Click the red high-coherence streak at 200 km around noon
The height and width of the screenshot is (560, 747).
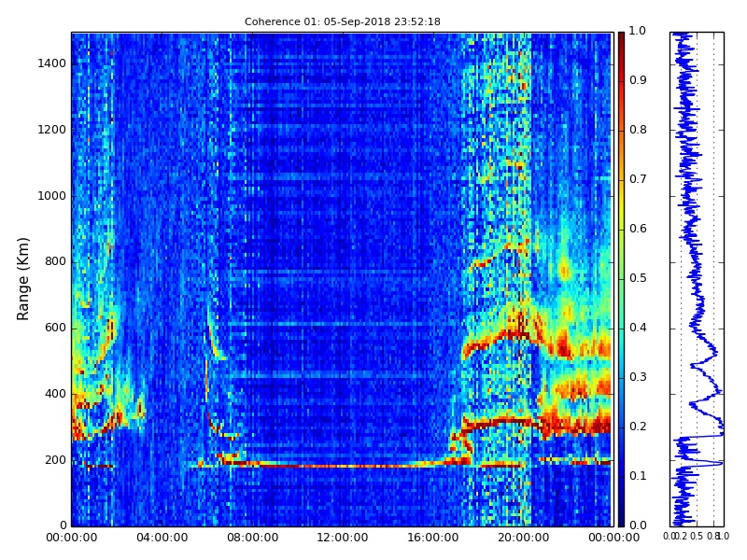coord(342,466)
